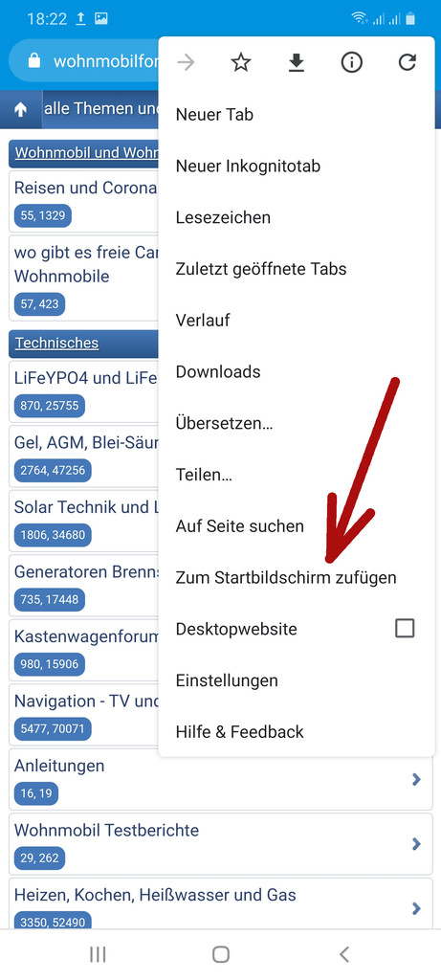Tap the Android back navigation arrow
Viewport: 441px width, 980px height.
pyautogui.click(x=343, y=954)
